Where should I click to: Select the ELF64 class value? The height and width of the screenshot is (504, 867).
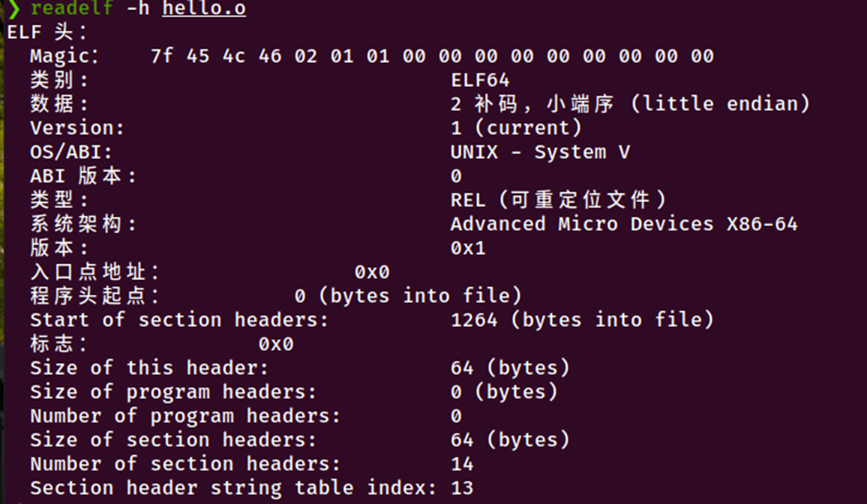click(x=480, y=80)
